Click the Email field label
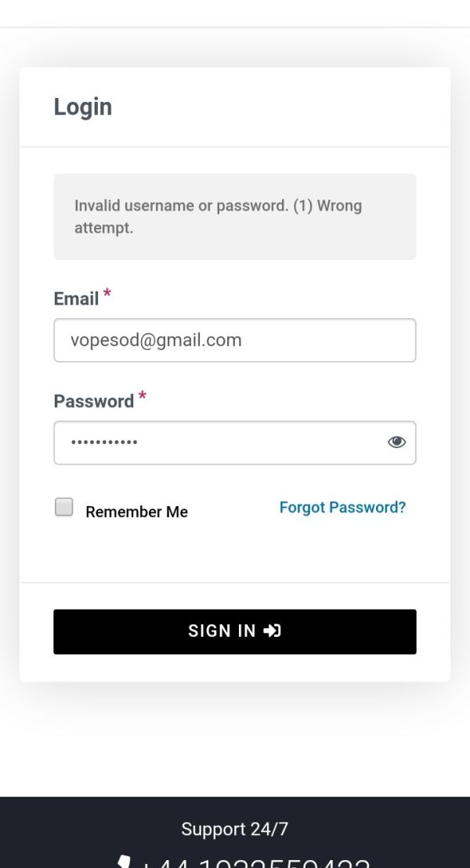This screenshot has height=868, width=470. coord(76,299)
